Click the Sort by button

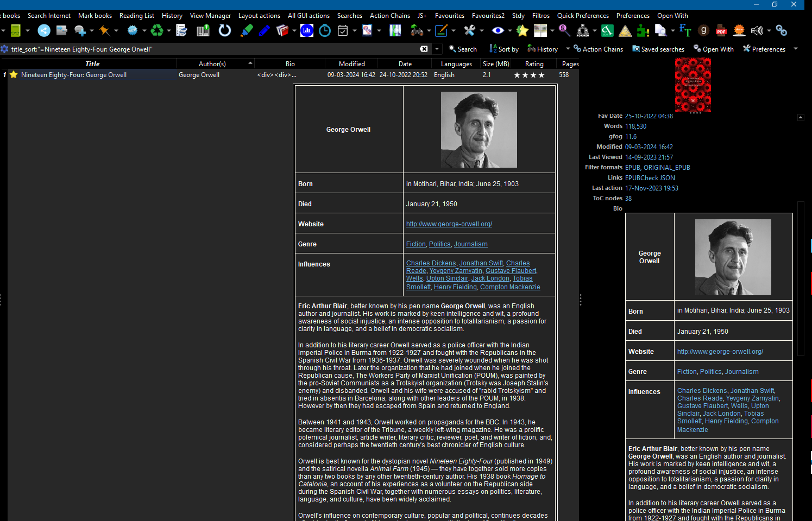coord(504,49)
